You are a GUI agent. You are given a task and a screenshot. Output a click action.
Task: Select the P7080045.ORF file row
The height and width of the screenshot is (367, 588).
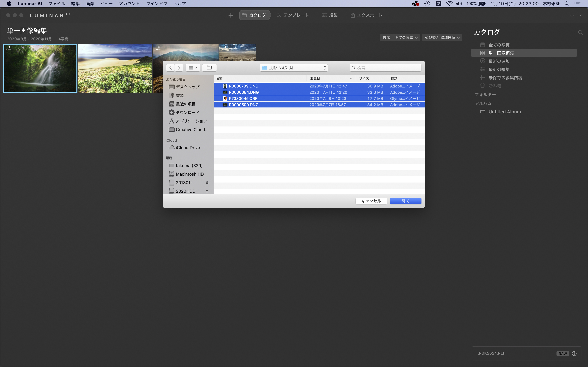[243, 98]
